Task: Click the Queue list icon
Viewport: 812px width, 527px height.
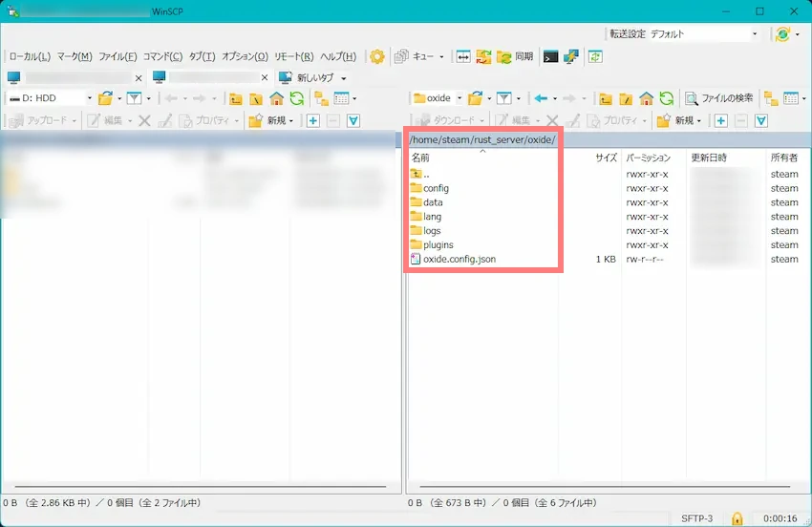Action: pyautogui.click(x=401, y=56)
